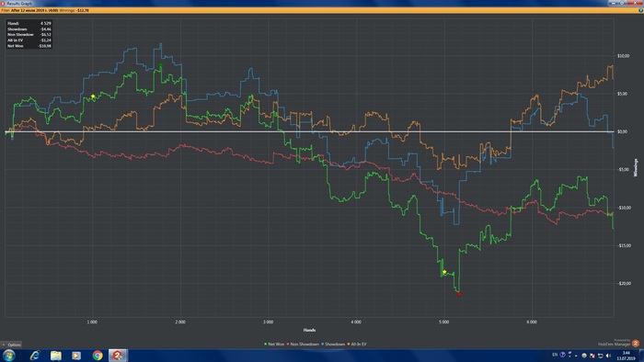Screen dimensions: 644x362
Task: Launch Google Chrome from taskbar
Action: click(98, 356)
